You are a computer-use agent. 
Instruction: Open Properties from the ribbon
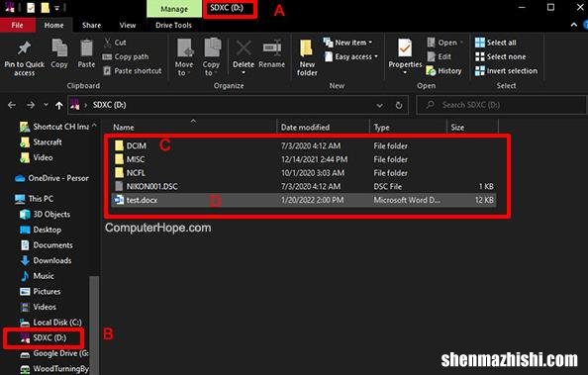tap(405, 54)
